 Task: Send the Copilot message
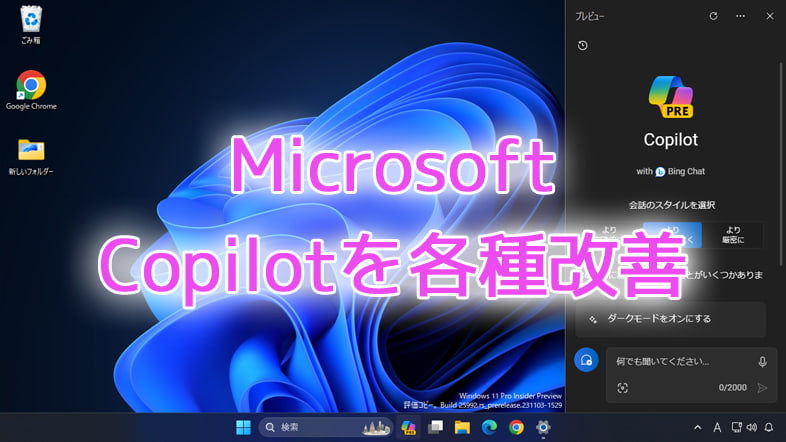pyautogui.click(x=762, y=387)
